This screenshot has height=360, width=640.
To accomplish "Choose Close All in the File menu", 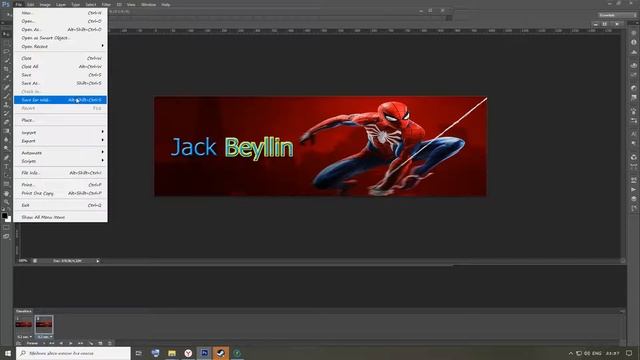I will (x=60, y=67).
